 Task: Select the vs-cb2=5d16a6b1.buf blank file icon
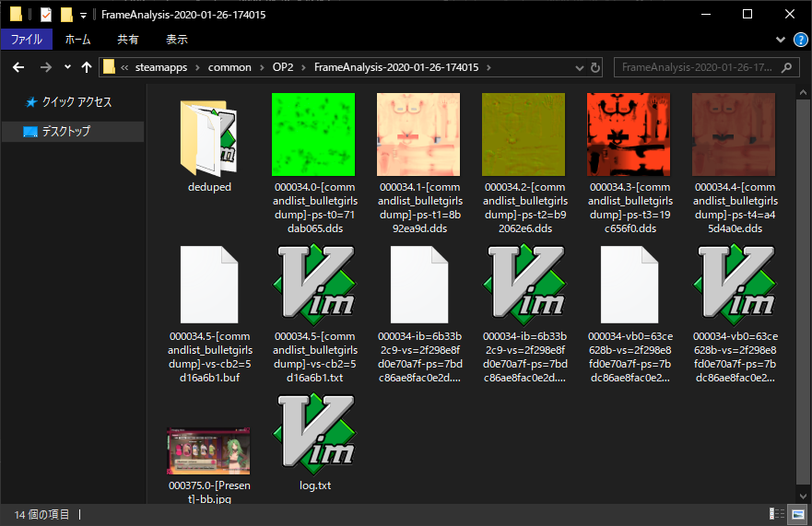[x=209, y=285]
